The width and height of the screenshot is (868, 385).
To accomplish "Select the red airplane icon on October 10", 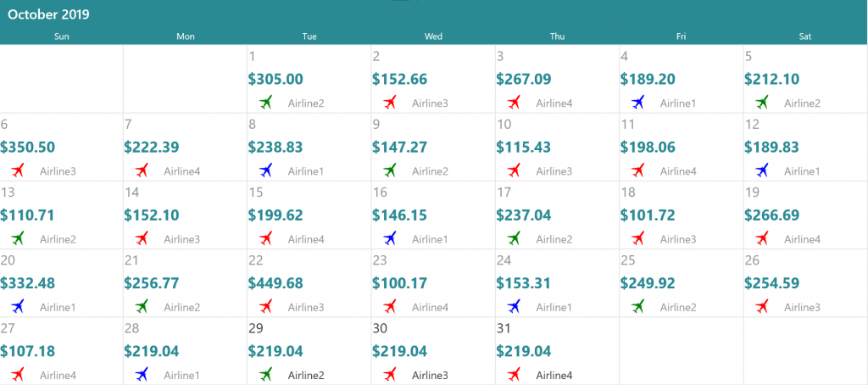I will tap(515, 170).
